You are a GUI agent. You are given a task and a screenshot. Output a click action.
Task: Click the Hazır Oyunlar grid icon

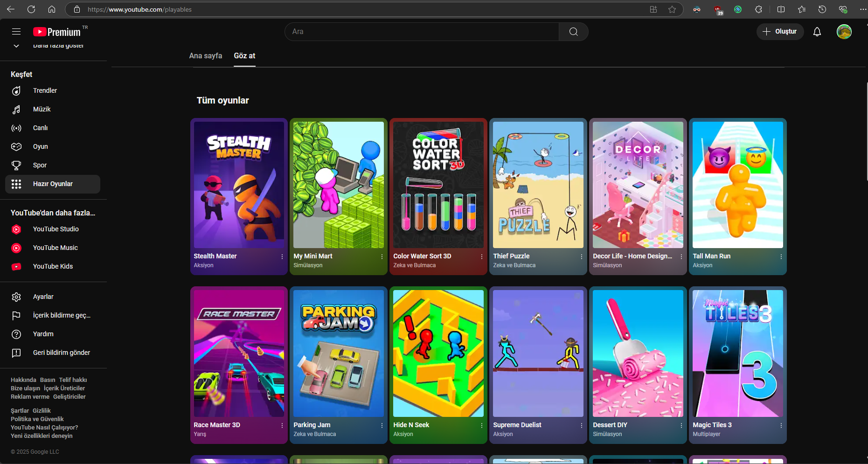pos(16,184)
